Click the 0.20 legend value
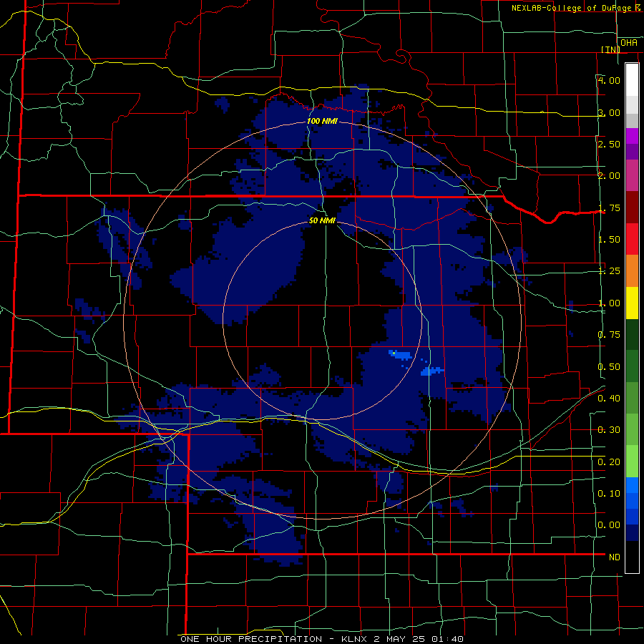 pyautogui.click(x=609, y=462)
